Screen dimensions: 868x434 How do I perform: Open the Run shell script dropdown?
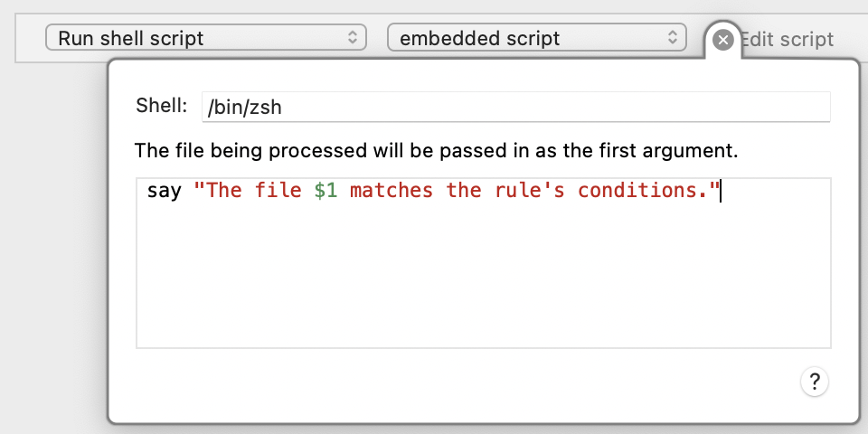[206, 38]
